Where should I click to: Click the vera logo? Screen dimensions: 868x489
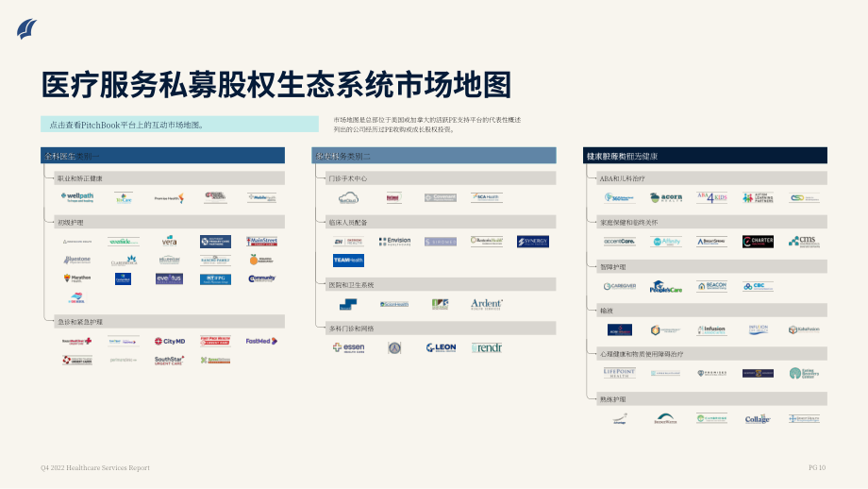pyautogui.click(x=169, y=241)
